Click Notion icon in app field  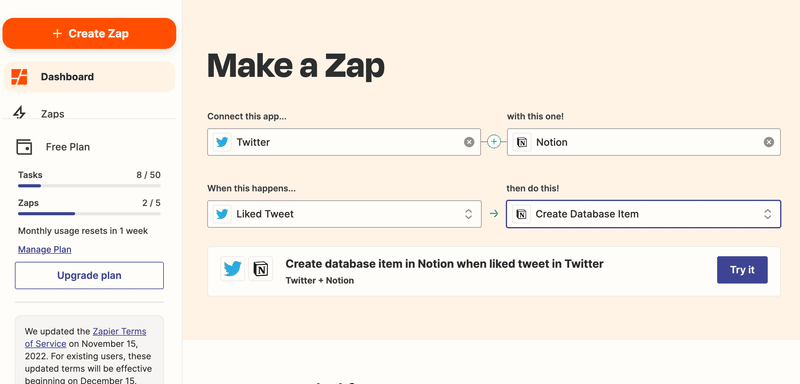(x=522, y=142)
